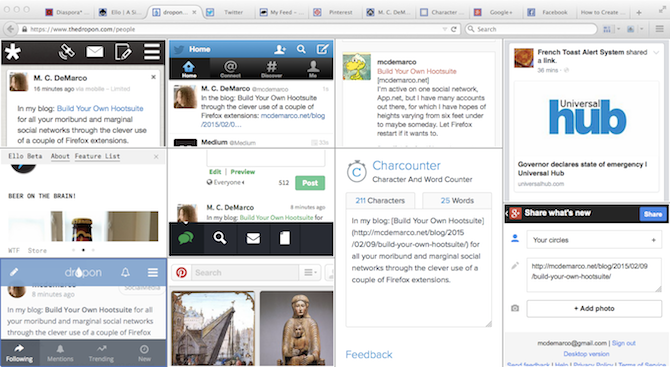Open the Pinterest categories dropdown

[x=310, y=273]
